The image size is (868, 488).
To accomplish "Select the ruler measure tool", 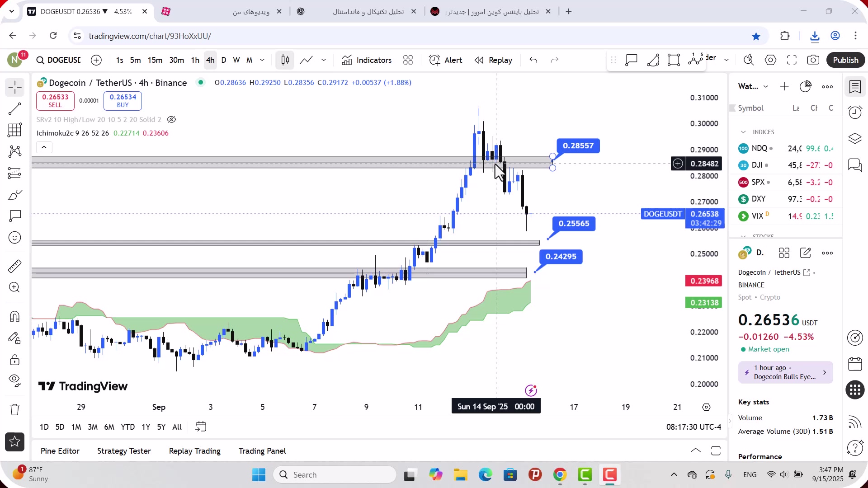I will (15, 267).
